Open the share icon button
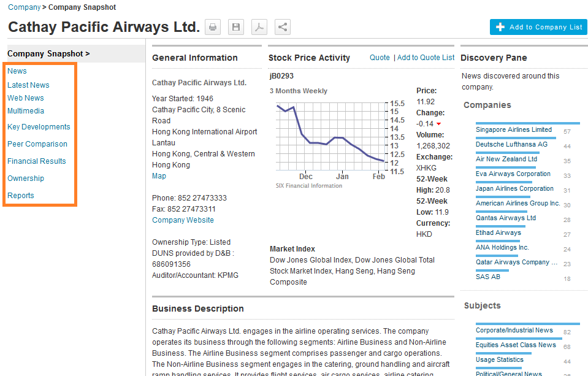This screenshot has height=376, width=588. pos(283,27)
